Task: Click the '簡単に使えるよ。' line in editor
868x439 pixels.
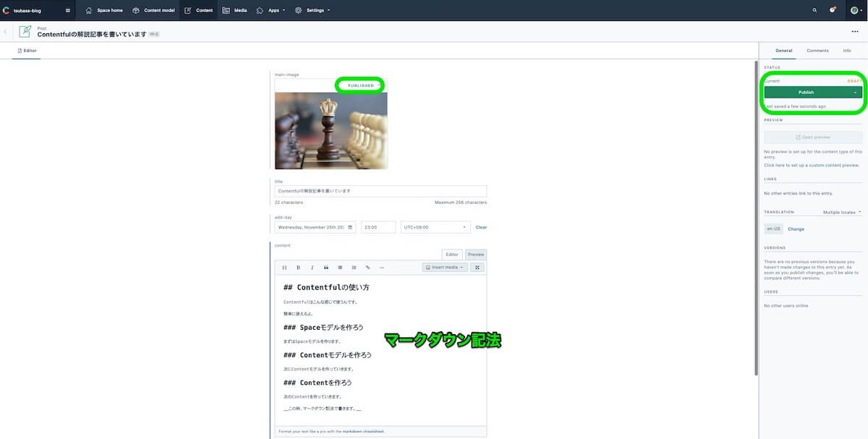Action: (298, 314)
